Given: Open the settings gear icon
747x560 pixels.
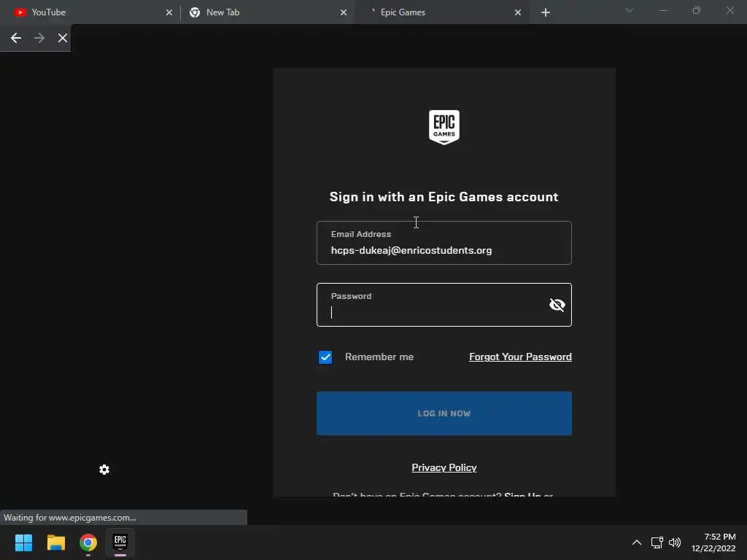Looking at the screenshot, I should 104,470.
